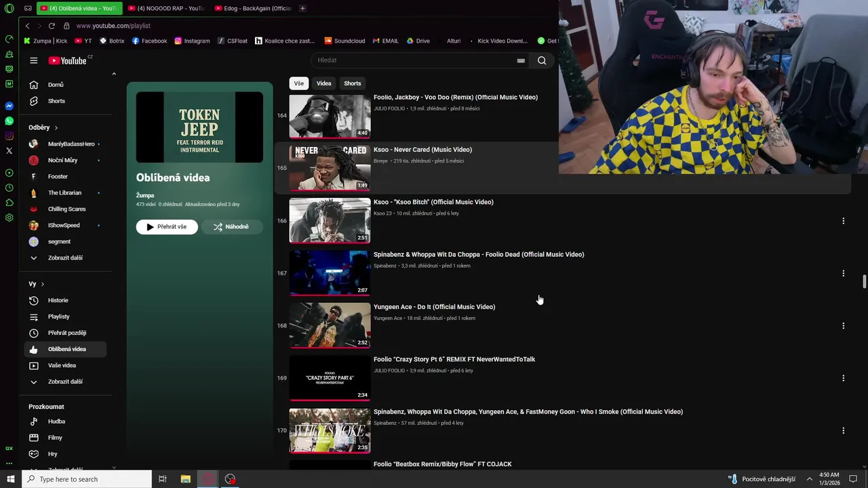Open the on-screen keyboard in search box

[x=521, y=60]
